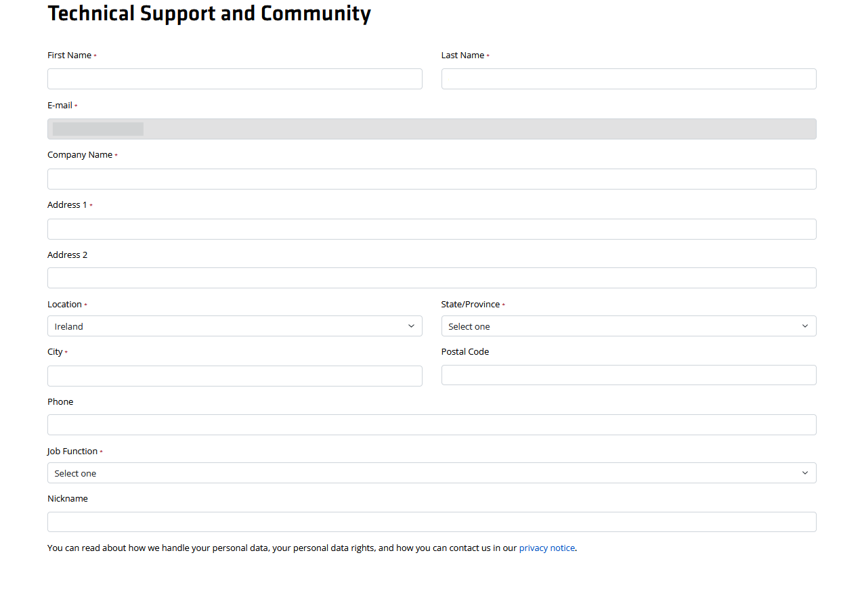862x616 pixels.
Task: Open the State/Province dropdown
Action: tap(628, 326)
